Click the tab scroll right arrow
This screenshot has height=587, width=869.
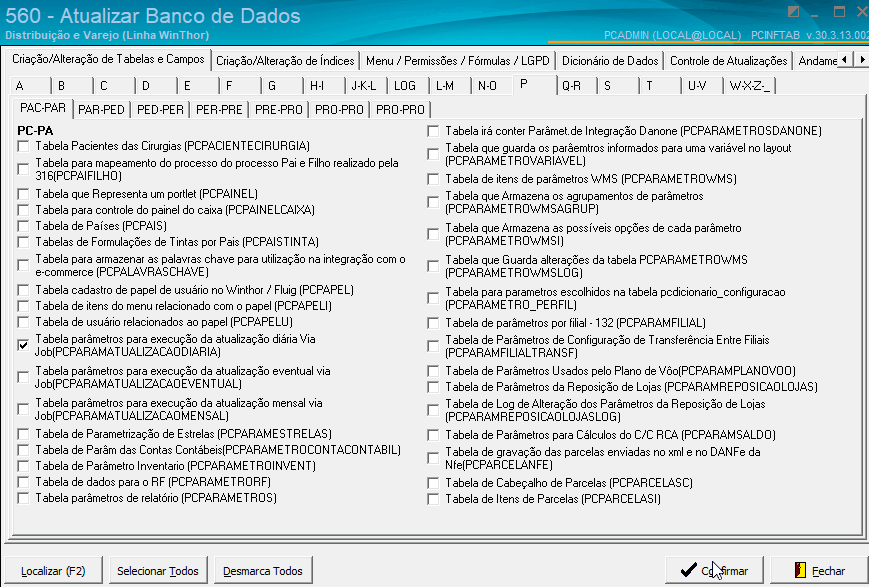tap(861, 59)
